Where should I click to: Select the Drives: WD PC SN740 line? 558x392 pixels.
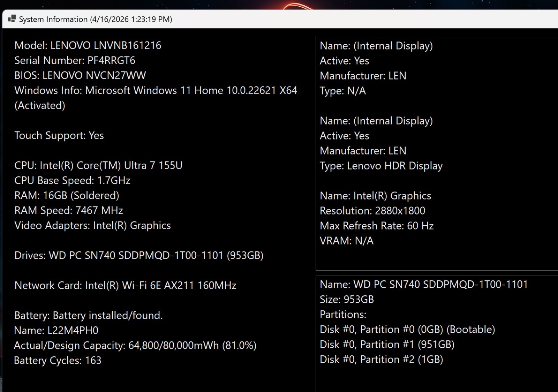pos(139,255)
